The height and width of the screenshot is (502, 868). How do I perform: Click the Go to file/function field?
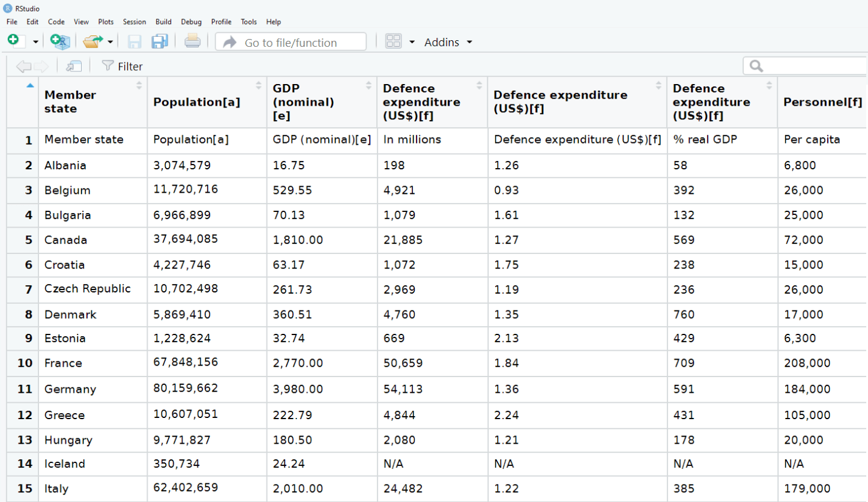point(291,41)
